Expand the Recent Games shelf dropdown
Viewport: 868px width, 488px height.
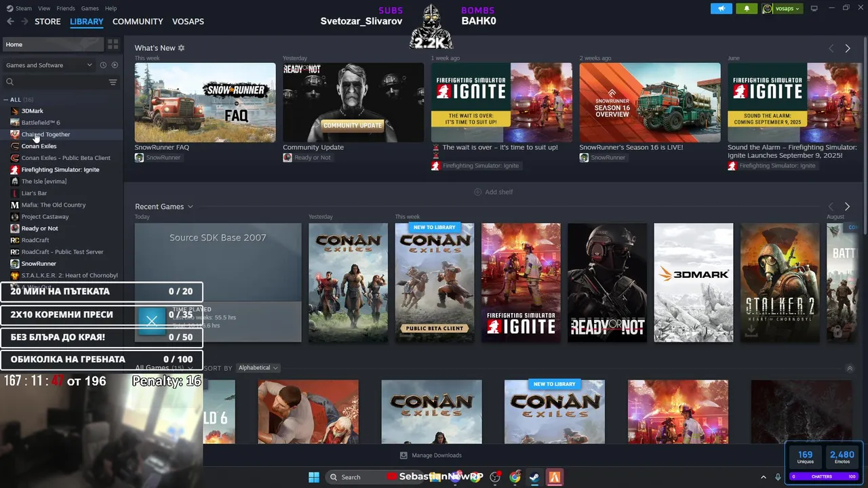point(190,207)
